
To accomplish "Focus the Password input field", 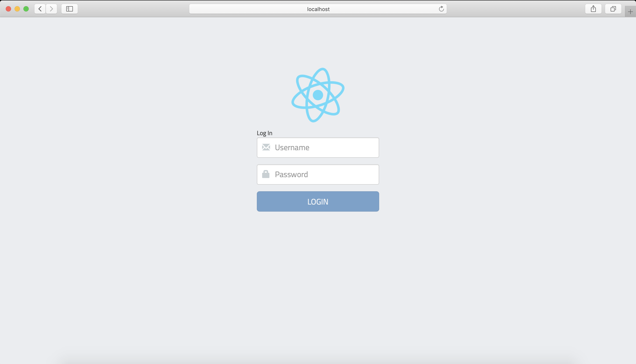I will coord(318,174).
